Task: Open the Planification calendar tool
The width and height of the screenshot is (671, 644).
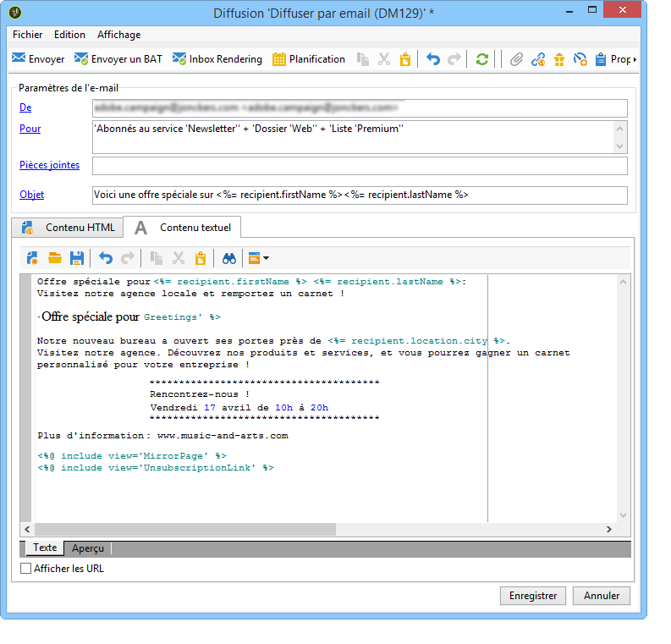Action: click(309, 59)
